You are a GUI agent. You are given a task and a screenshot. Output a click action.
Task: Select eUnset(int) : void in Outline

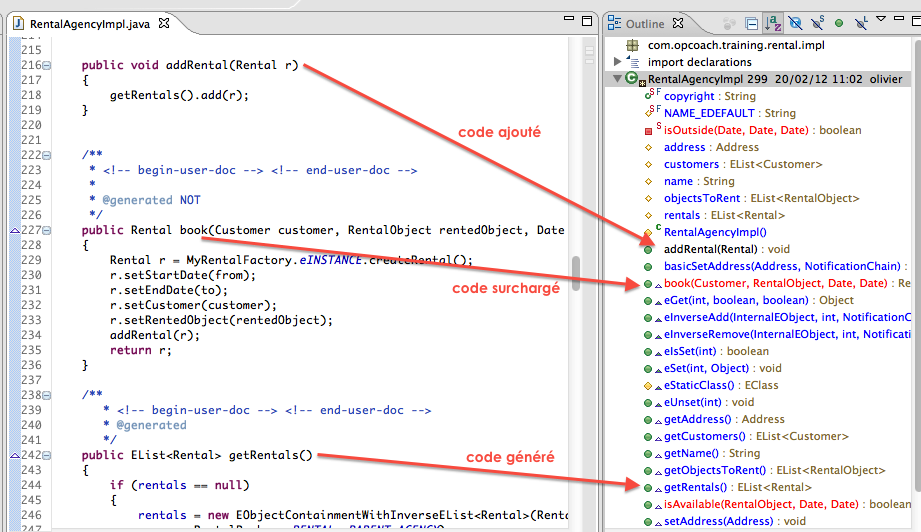coord(709,402)
